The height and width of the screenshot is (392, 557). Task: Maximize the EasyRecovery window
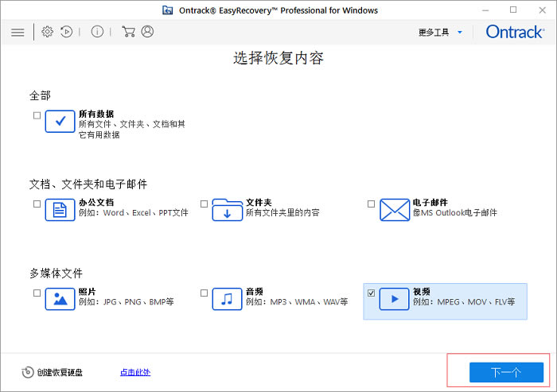513,10
